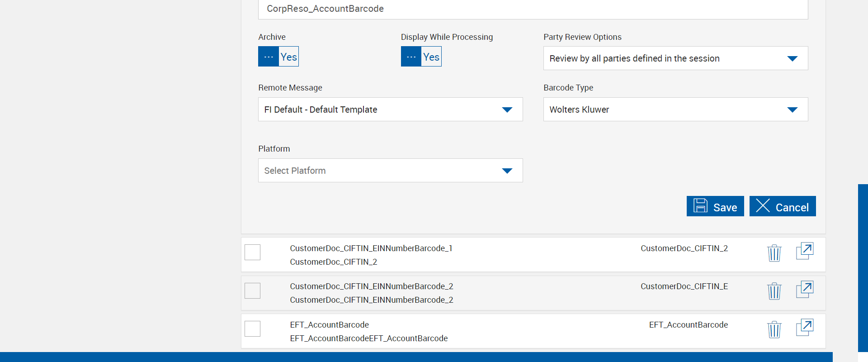This screenshot has height=362, width=868.
Task: Select the CustomerDoc_CIFTIN_EINNumberBarcode_2 row checkbox
Action: pyautogui.click(x=253, y=291)
